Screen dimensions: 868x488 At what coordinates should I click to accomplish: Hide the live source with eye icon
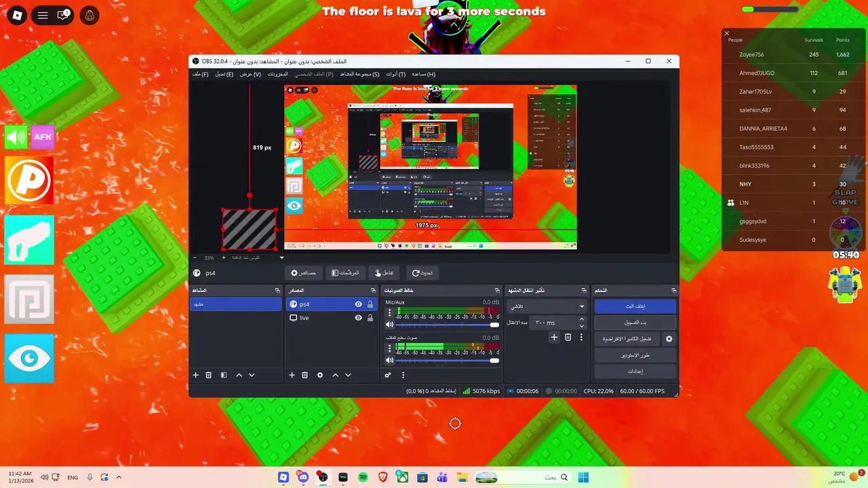pos(358,318)
